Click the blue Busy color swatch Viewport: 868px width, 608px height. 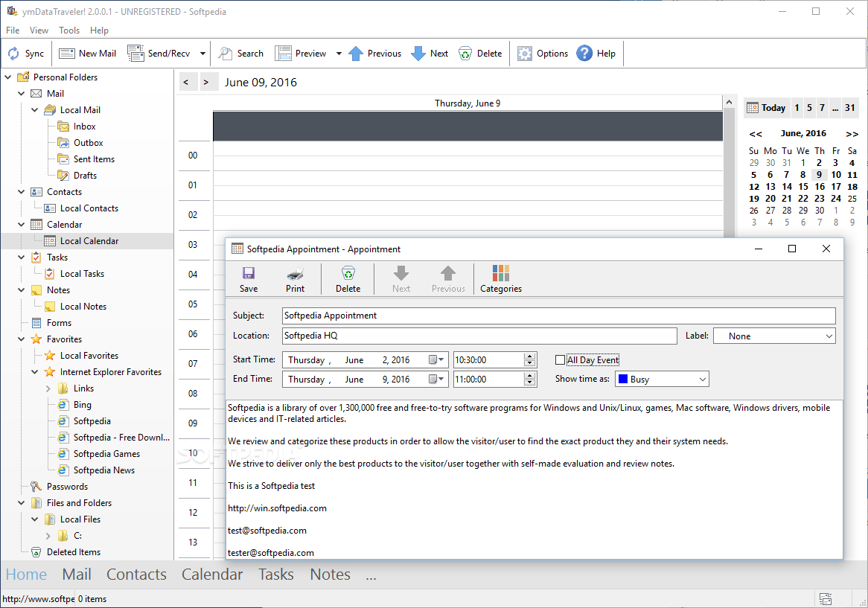[623, 380]
